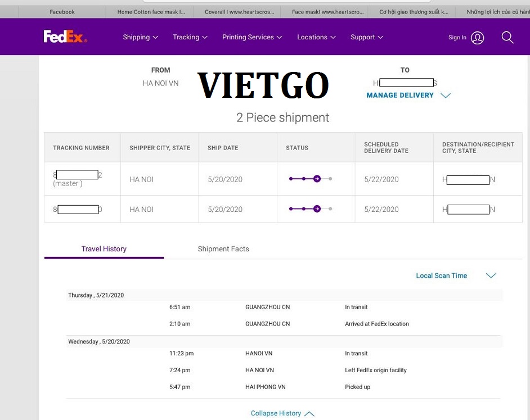
Task: Click the MANAGE DELIVERY link
Action: 400,95
